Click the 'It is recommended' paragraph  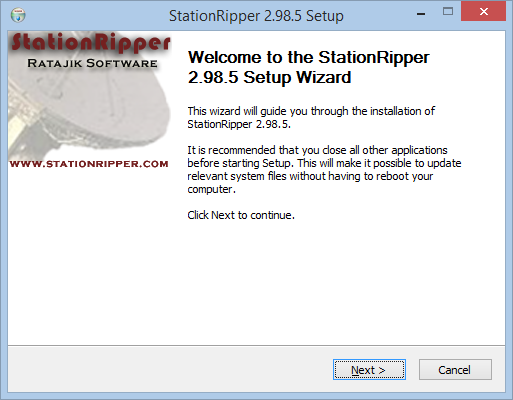(x=324, y=170)
